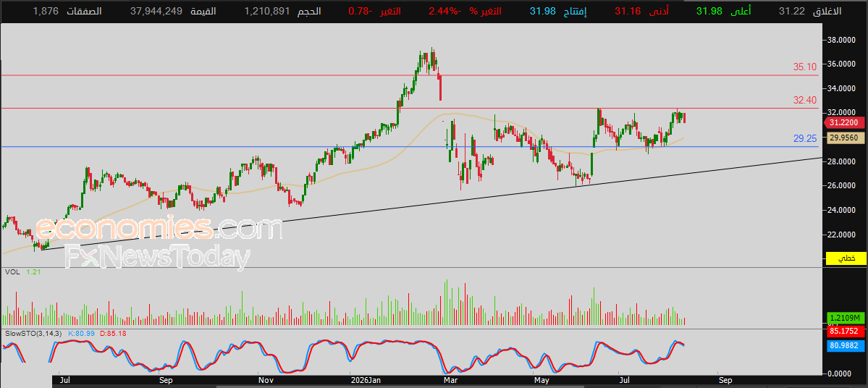Select the 35.10 resistance level label

pos(805,67)
